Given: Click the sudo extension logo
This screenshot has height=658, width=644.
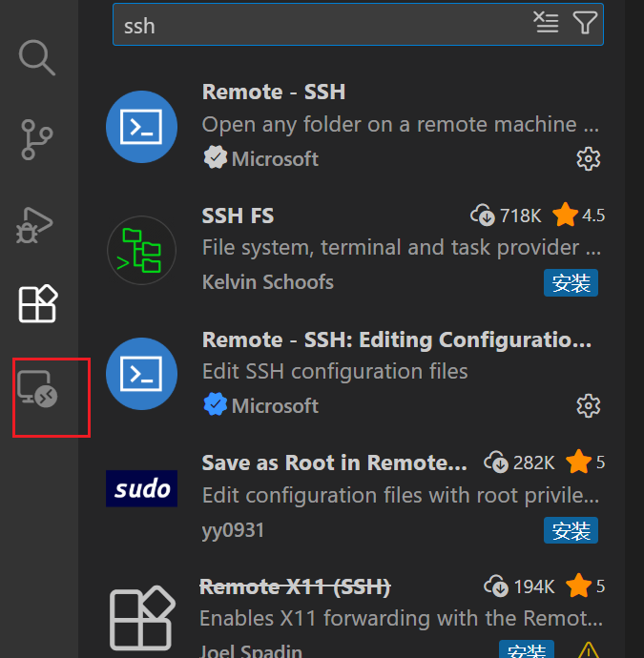Looking at the screenshot, I should point(141,488).
